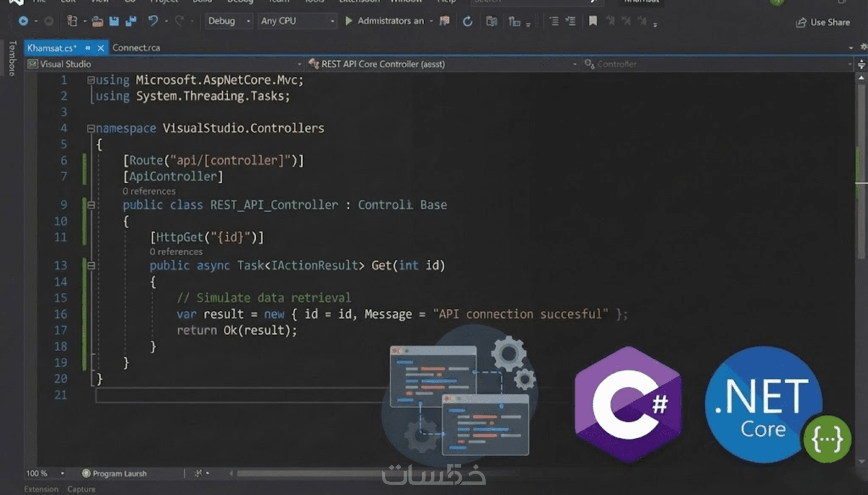
Task: Collapse the Get method on line 13
Action: (91, 265)
